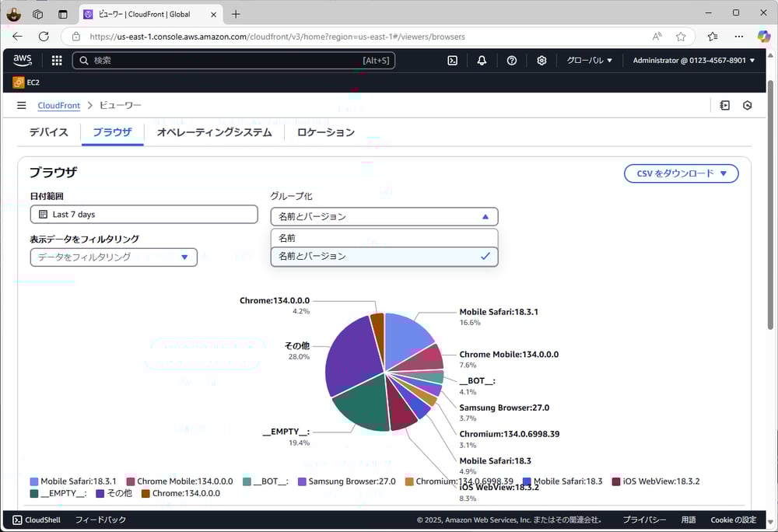Select the 名前とバージョン option
The width and height of the screenshot is (778, 532).
(x=384, y=257)
